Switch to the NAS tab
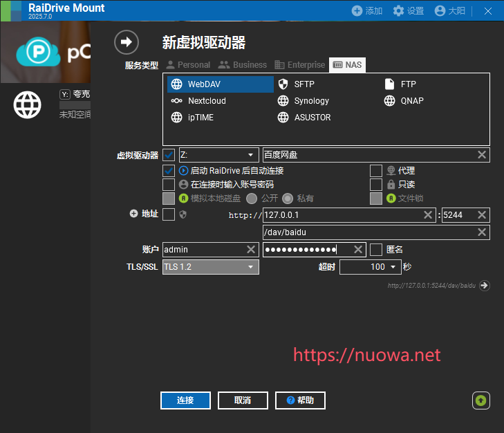504x433 pixels. tap(347, 65)
